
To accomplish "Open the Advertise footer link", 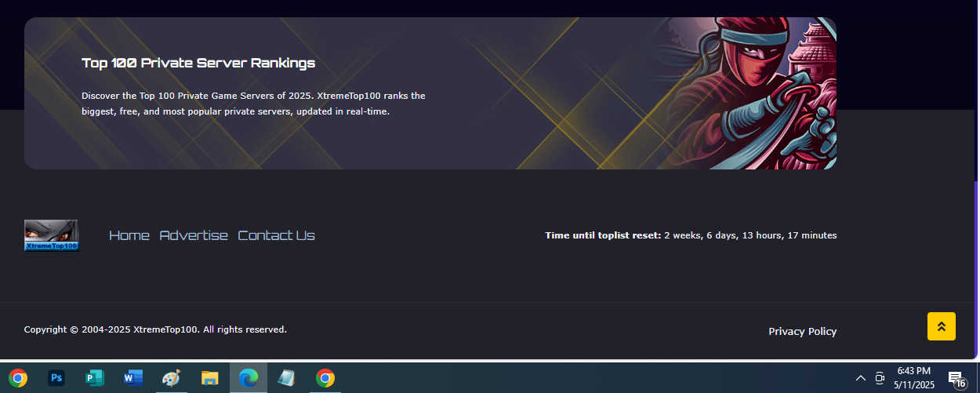I will [194, 235].
